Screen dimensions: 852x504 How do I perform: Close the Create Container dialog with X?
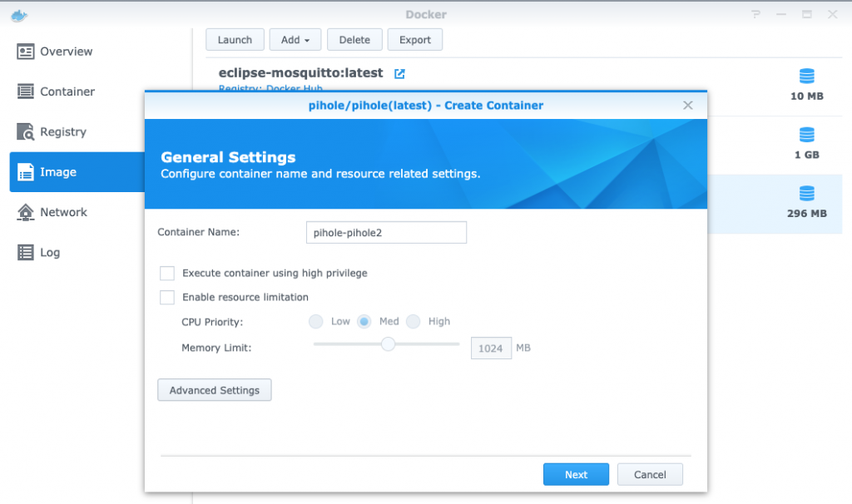click(x=688, y=106)
